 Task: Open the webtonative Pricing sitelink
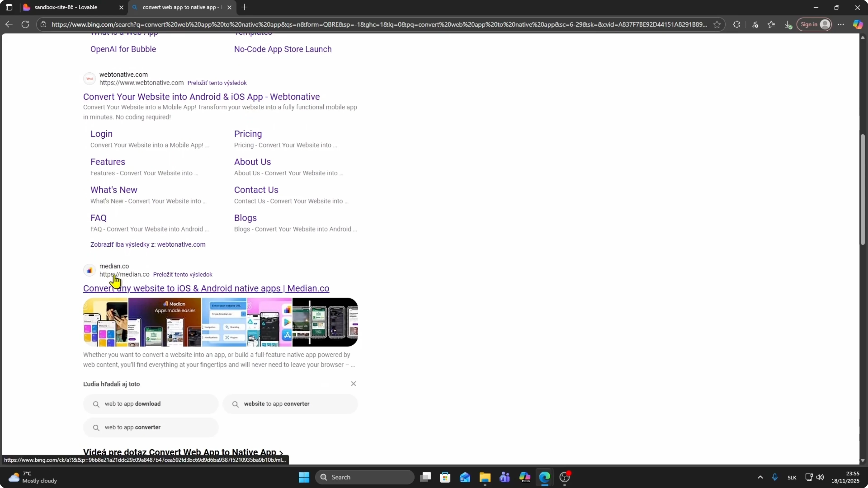(248, 134)
